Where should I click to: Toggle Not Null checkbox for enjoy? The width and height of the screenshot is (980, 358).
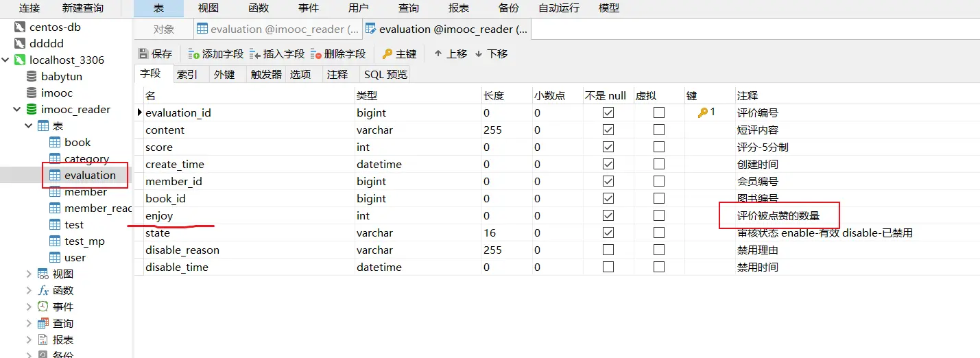pos(608,215)
